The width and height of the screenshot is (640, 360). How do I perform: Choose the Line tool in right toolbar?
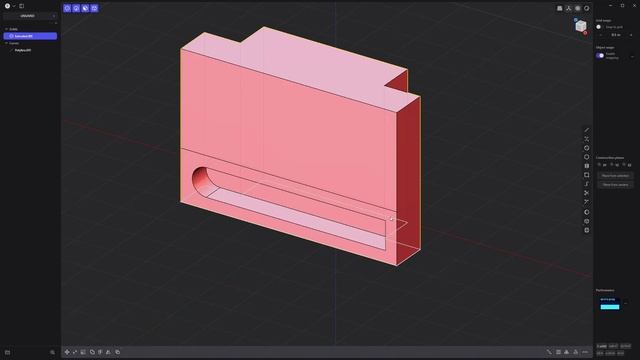(587, 130)
